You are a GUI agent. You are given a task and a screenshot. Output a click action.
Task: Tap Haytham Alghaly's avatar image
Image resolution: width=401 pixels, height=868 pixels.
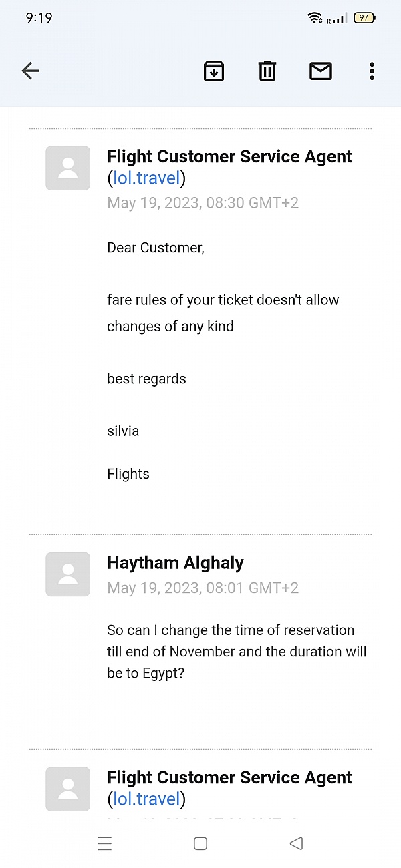(68, 574)
